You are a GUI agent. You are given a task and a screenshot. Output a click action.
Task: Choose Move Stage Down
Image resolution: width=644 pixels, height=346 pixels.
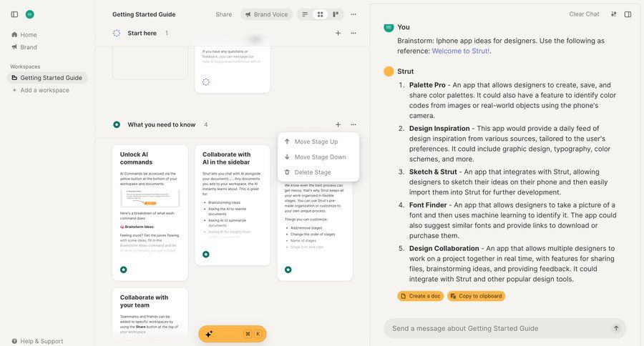(318, 157)
